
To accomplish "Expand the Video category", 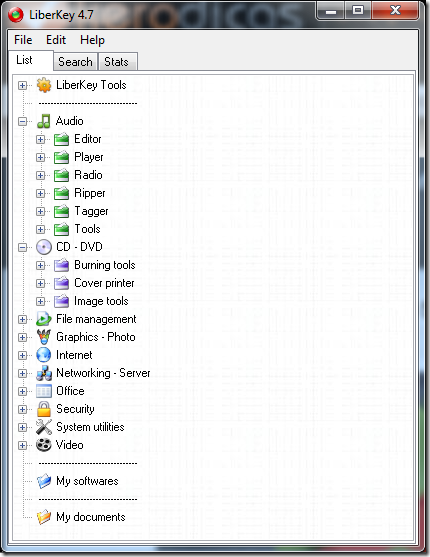I will (22, 445).
